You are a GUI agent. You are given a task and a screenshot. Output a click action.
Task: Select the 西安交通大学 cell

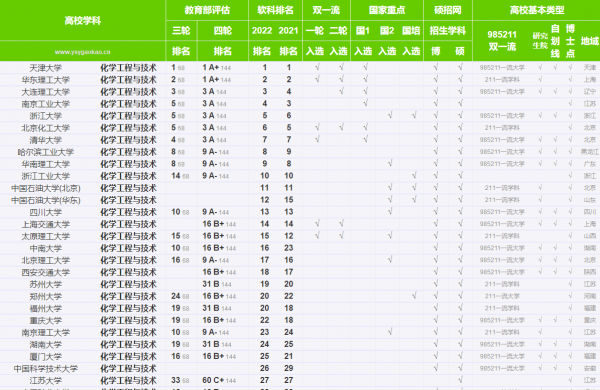click(46, 273)
